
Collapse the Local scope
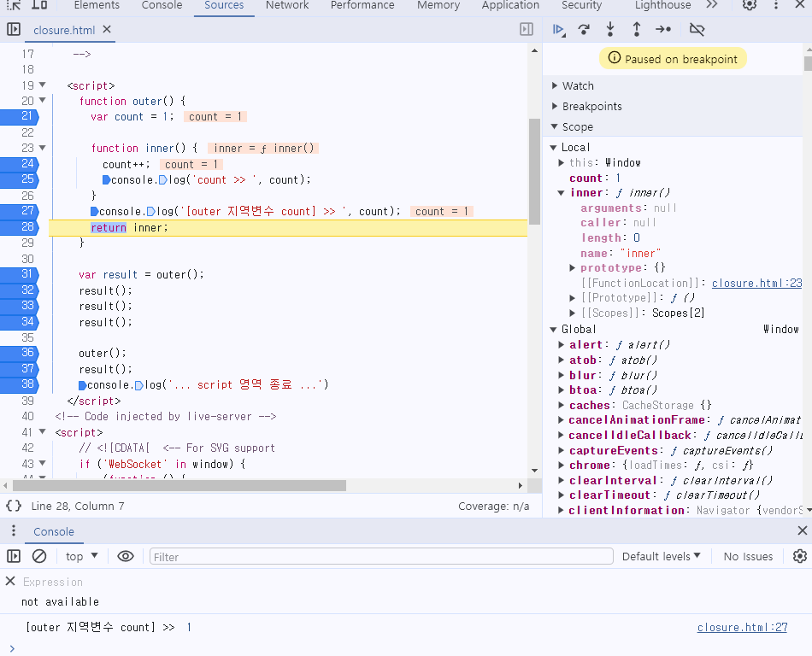tap(554, 148)
